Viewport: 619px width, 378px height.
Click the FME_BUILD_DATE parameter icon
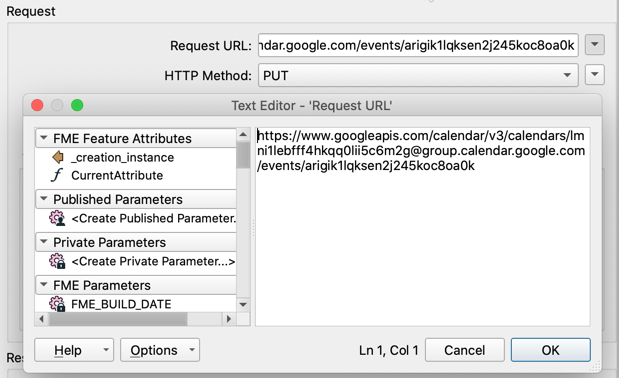point(57,304)
